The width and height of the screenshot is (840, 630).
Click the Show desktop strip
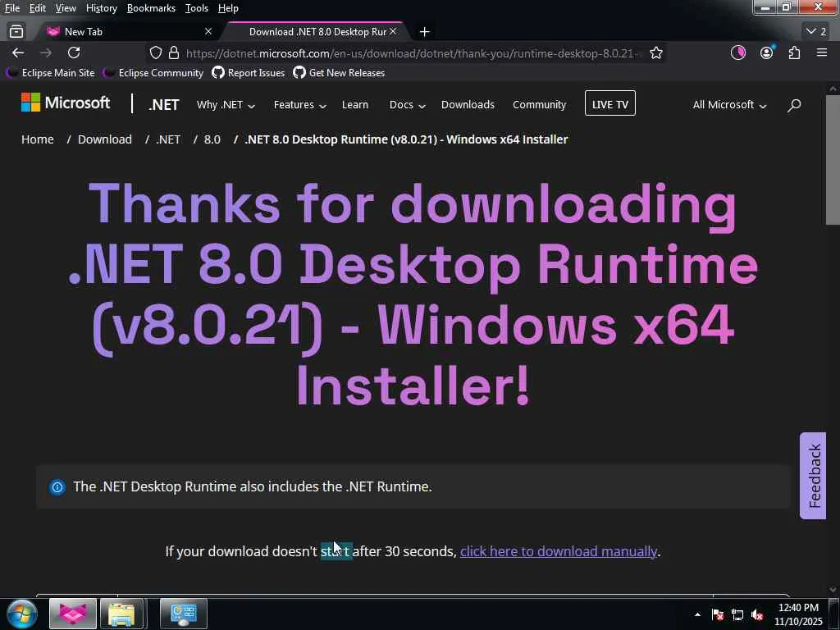point(835,614)
